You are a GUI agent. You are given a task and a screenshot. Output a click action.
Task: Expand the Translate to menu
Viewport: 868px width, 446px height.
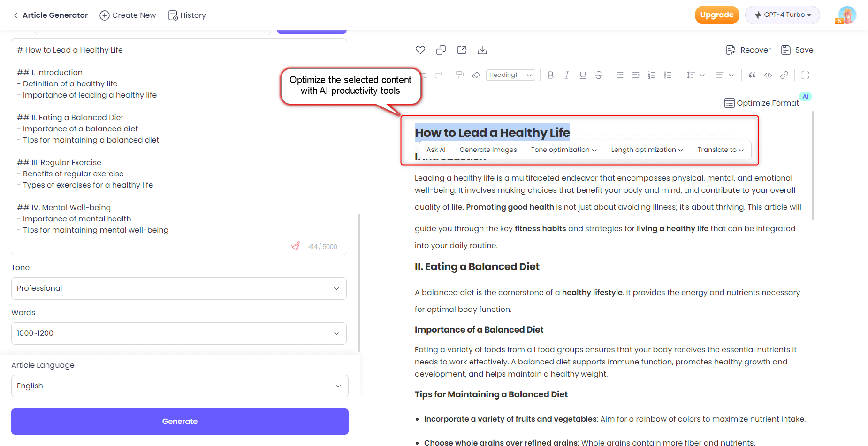tap(720, 150)
